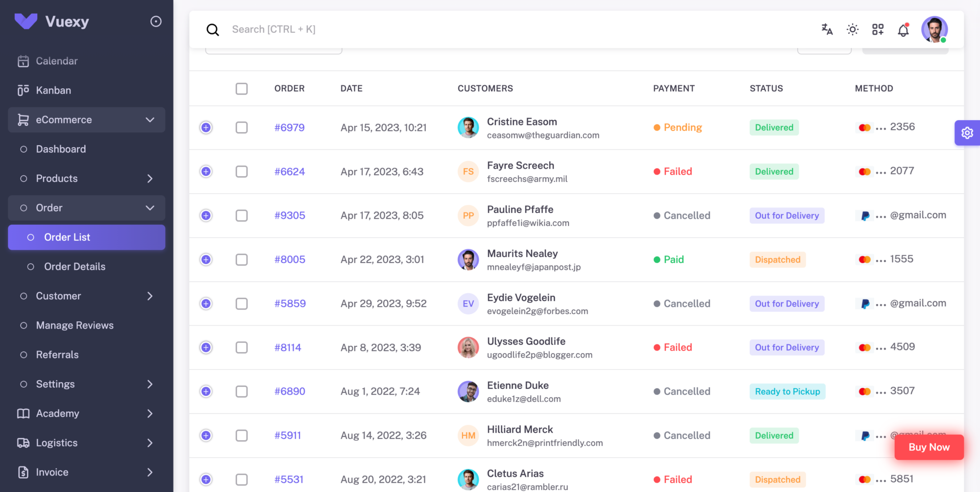Click the Logistics truck icon
980x492 pixels.
pyautogui.click(x=23, y=443)
